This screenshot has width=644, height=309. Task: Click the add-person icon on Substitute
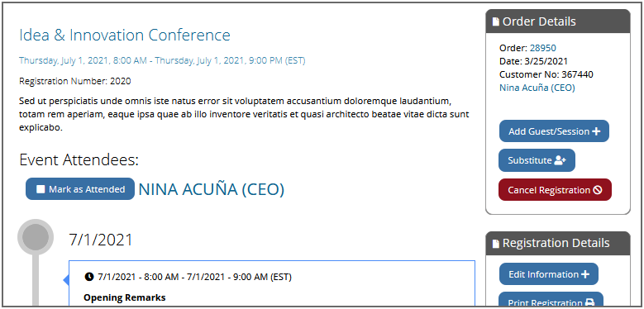[x=560, y=160]
